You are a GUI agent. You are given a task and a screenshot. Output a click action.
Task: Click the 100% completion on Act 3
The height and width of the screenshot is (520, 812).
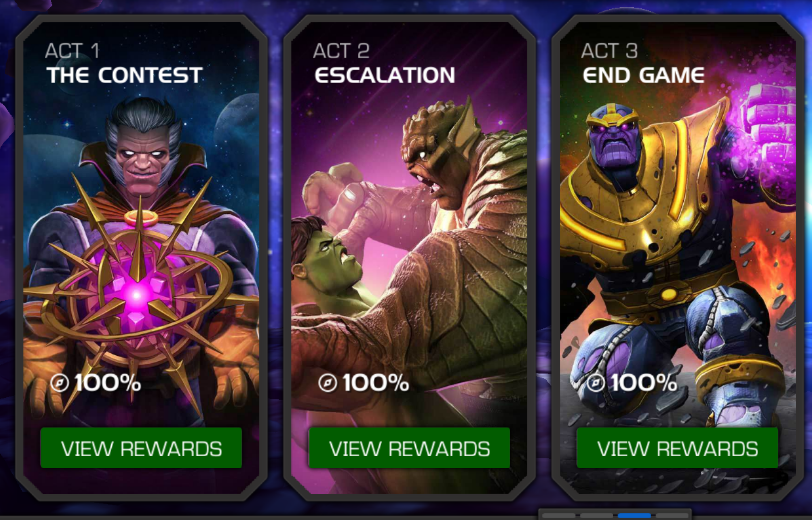click(644, 383)
